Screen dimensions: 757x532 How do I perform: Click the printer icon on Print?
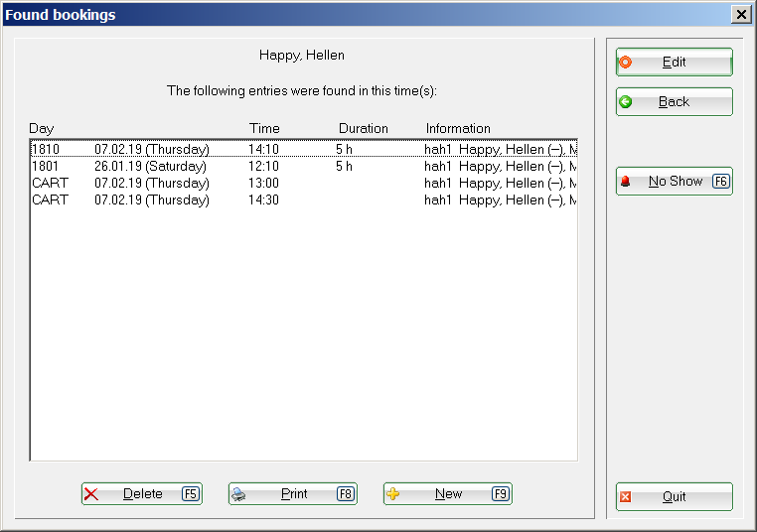coord(238,494)
